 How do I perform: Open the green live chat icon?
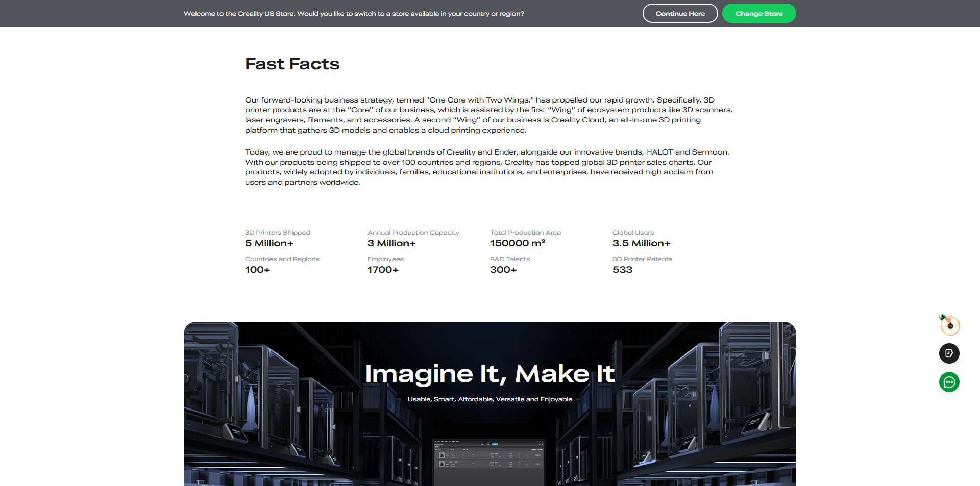949,382
